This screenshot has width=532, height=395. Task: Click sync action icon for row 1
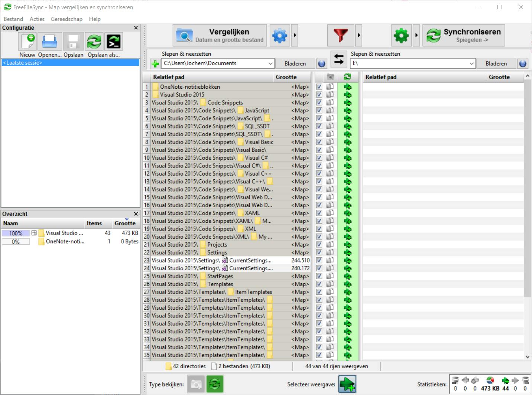pos(348,87)
